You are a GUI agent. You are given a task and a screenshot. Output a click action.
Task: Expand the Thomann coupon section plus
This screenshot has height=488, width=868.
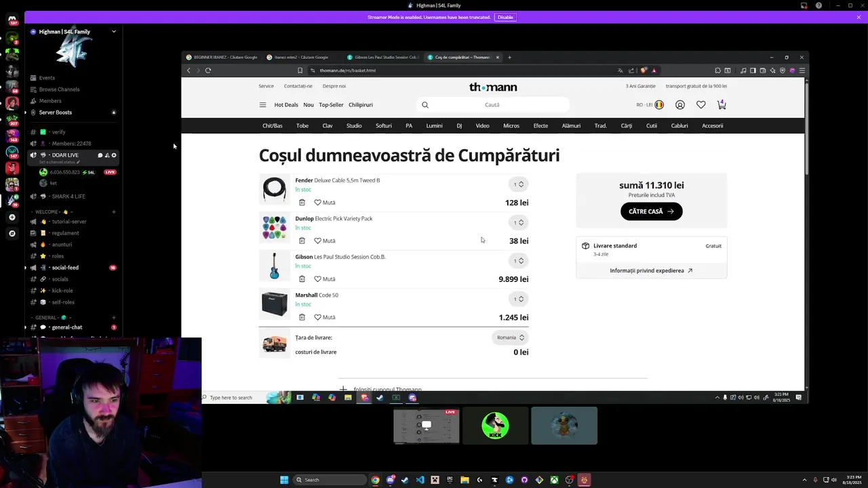pos(343,390)
